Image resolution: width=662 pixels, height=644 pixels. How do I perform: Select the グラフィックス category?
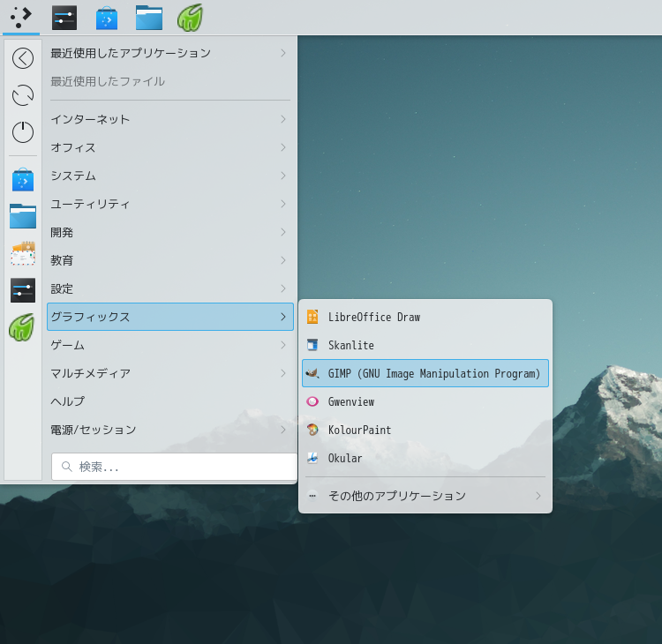[x=170, y=317]
